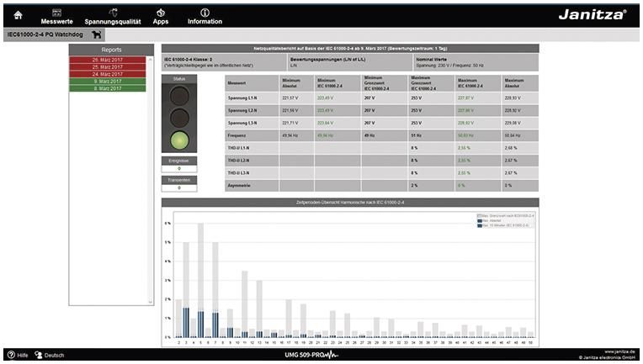
Task: Open the Hilfe help icon
Action: click(11, 356)
